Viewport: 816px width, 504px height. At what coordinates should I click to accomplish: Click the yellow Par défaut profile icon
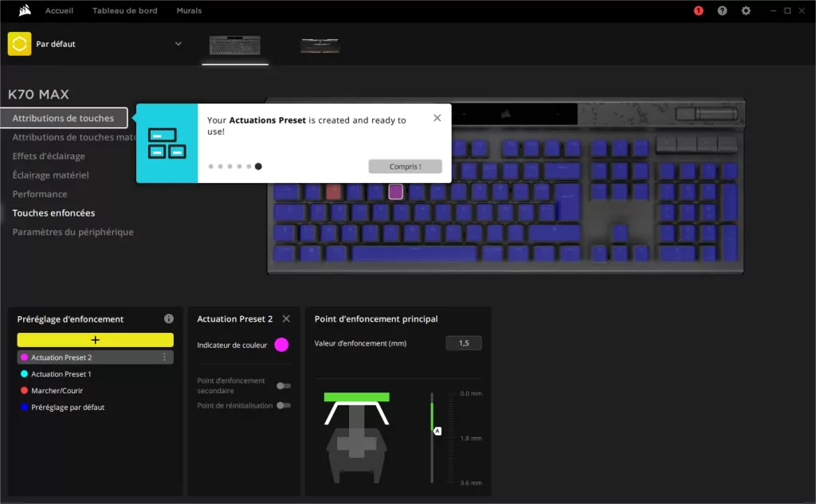19,45
